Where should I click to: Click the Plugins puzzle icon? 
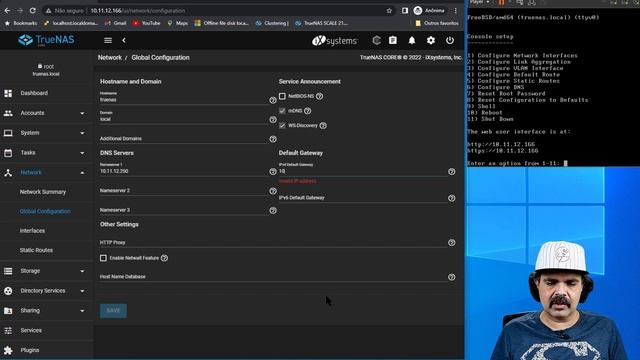[8, 350]
